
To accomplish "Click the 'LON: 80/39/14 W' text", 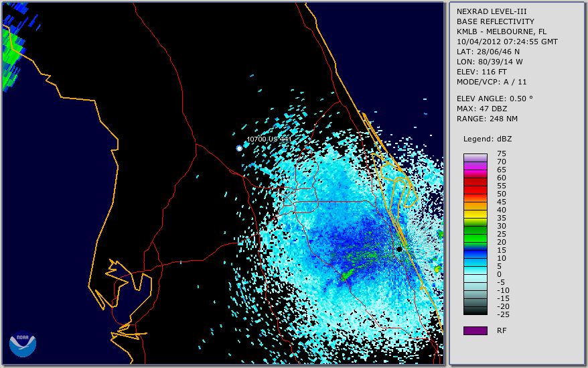I will click(490, 62).
